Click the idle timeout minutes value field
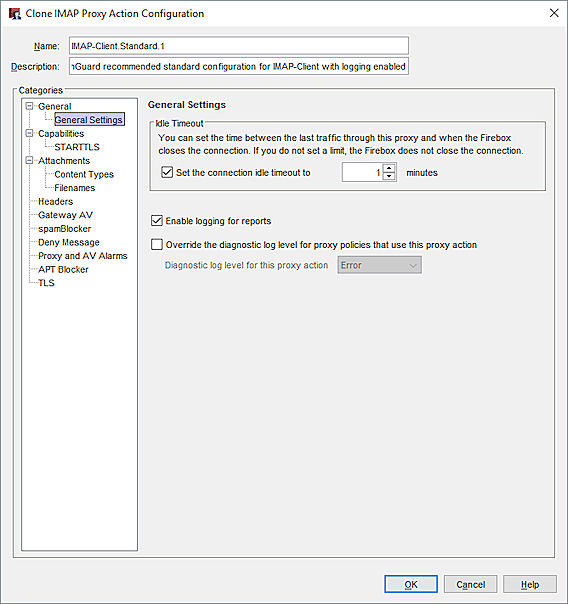 click(362, 172)
